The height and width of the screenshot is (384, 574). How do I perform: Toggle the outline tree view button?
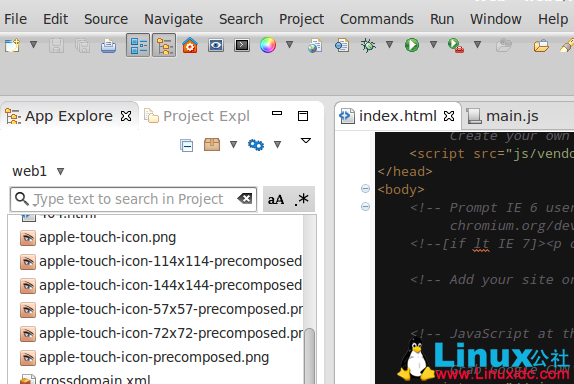pyautogui.click(x=164, y=45)
